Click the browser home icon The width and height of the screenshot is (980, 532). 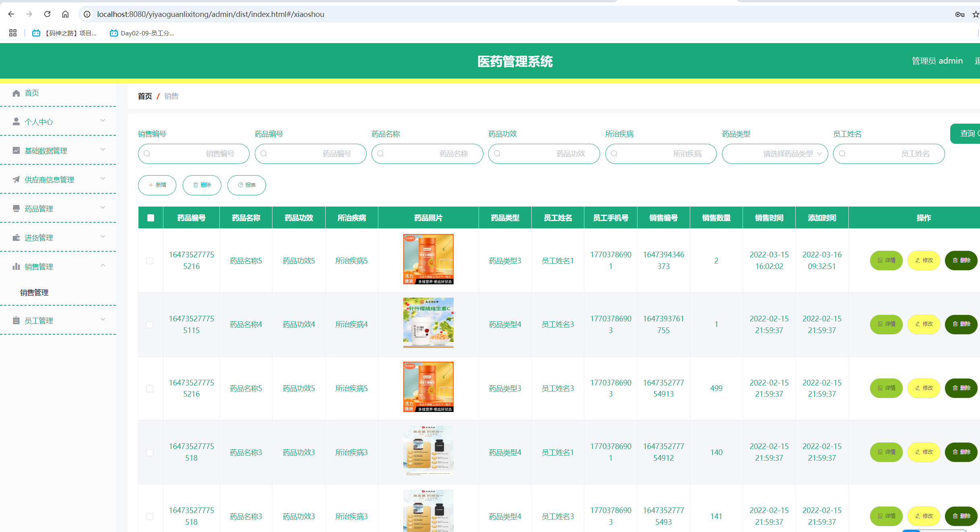point(65,14)
